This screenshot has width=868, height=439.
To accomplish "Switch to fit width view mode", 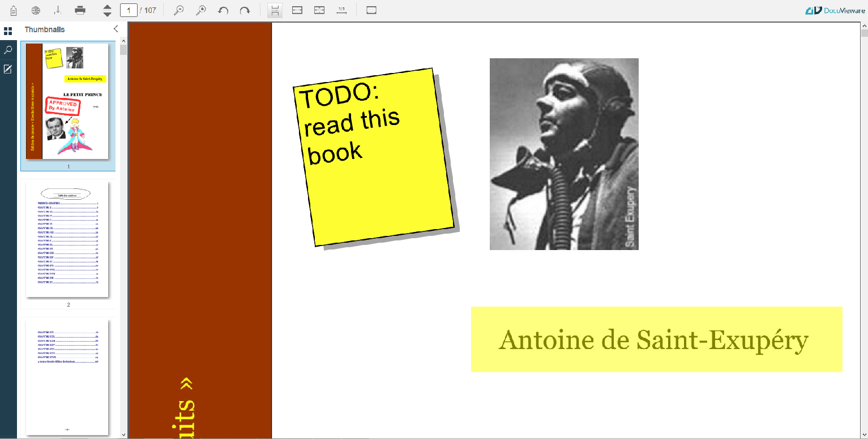I will click(x=297, y=10).
